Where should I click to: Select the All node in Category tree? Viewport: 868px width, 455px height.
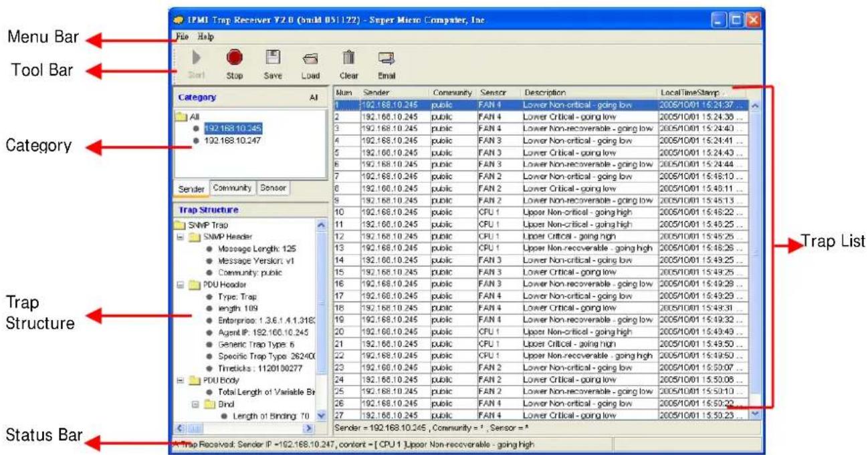[x=195, y=116]
